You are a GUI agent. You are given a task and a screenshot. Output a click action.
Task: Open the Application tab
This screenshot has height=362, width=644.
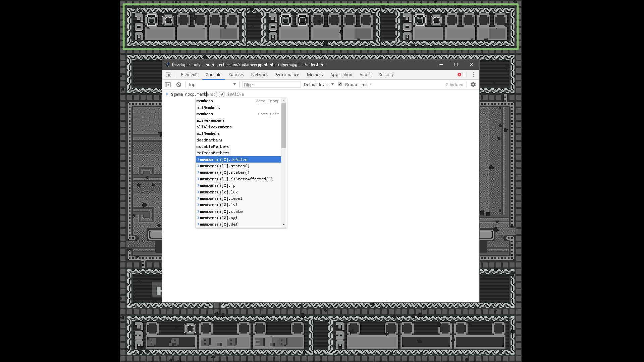341,75
